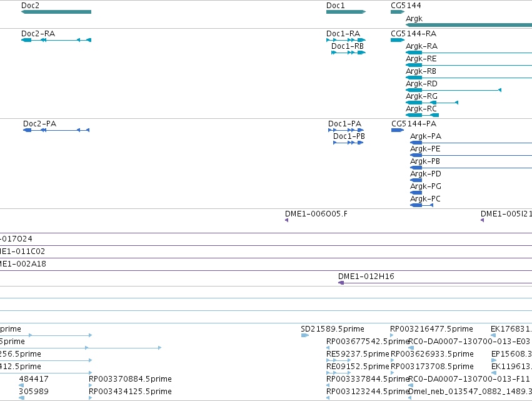The height and width of the screenshot is (401, 532).
Task: Select the Argk-RA transcript
Action: (x=469, y=53)
